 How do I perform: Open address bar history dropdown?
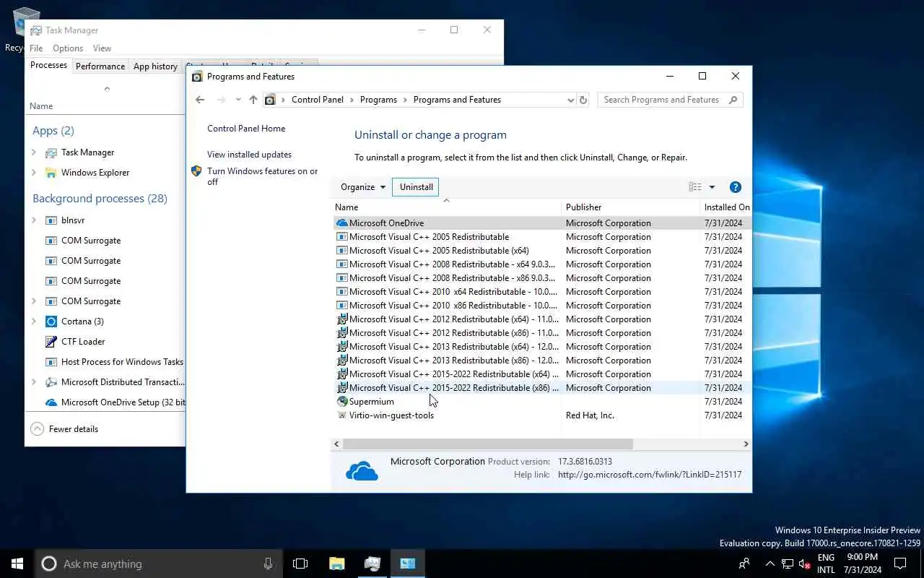tap(570, 100)
